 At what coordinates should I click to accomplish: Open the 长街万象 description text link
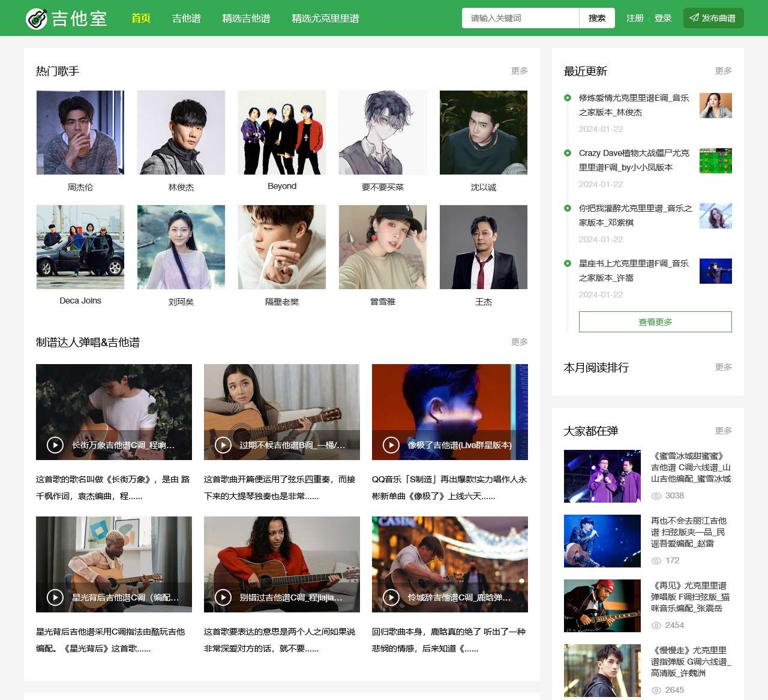point(113,488)
